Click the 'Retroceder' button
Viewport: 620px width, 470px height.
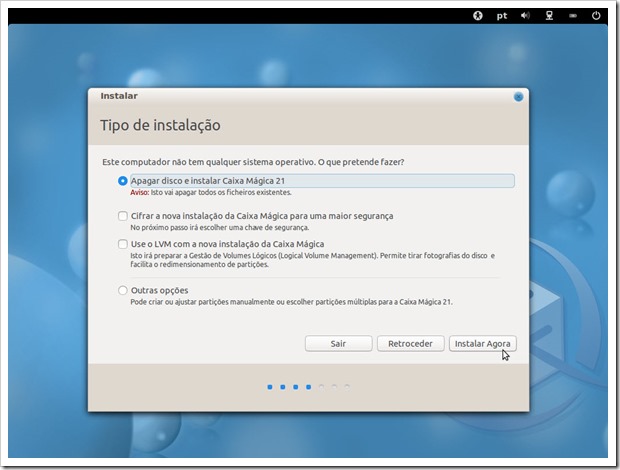(x=410, y=344)
